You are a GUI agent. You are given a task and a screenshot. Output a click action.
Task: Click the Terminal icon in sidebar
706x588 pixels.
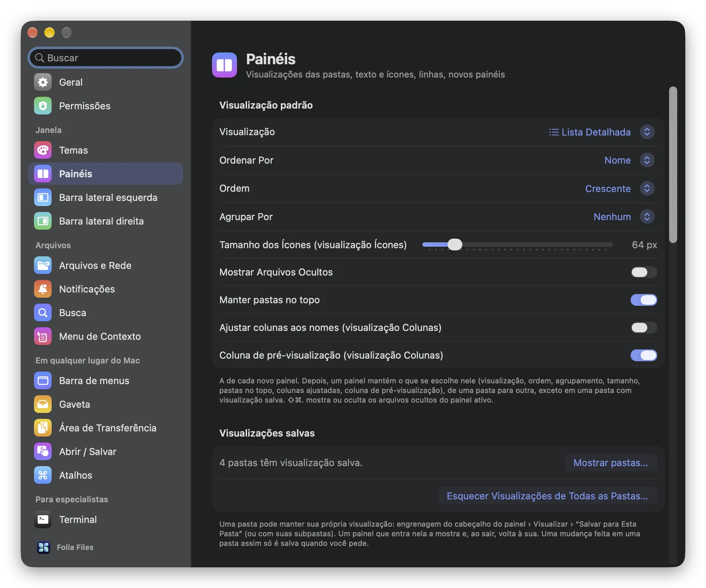tap(43, 520)
